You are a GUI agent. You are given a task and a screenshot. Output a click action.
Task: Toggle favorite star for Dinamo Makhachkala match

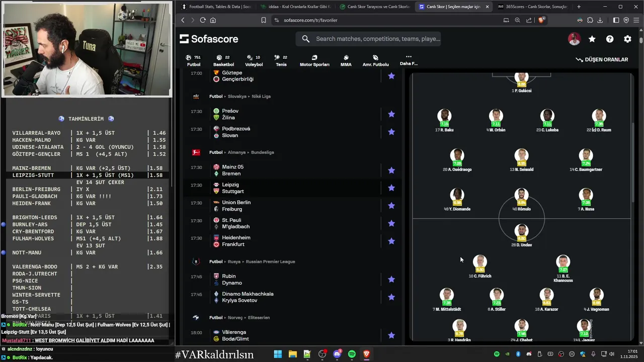[391, 297]
